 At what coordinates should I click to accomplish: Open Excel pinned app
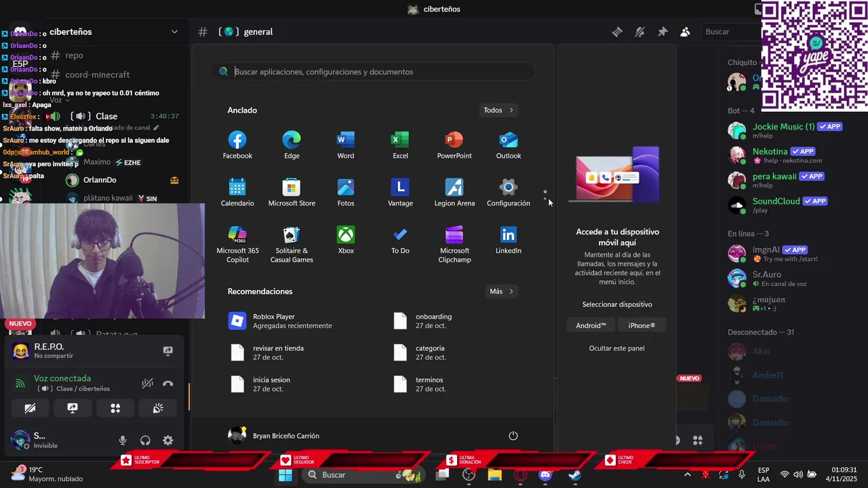pos(400,146)
